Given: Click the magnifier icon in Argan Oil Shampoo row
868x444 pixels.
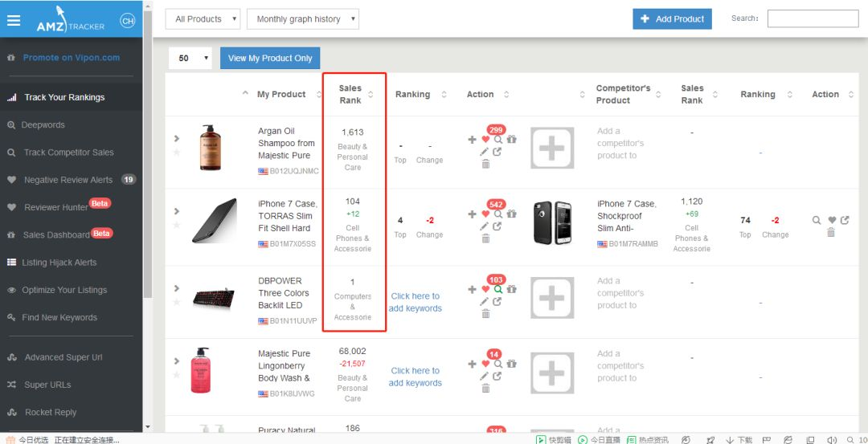Looking at the screenshot, I should pos(498,140).
